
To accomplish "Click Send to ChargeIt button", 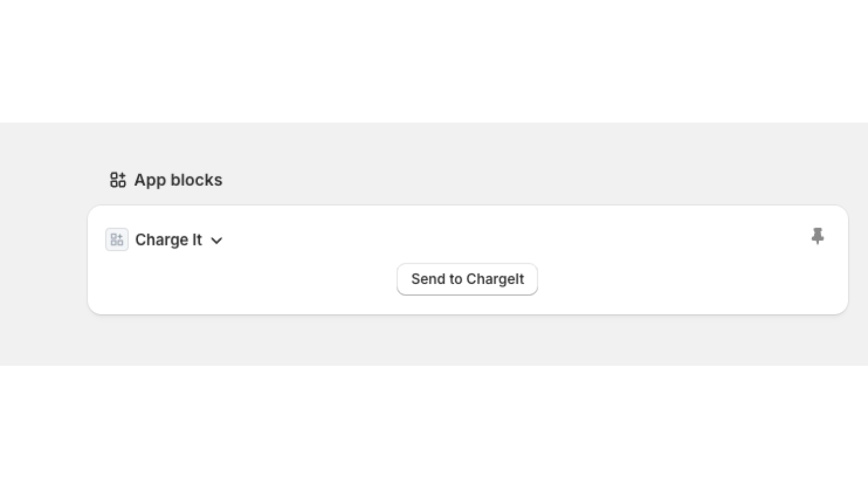I will 467,279.
